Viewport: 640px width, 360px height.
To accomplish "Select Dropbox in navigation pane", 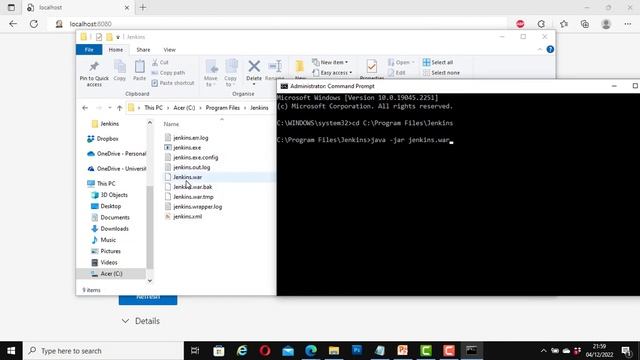I will 107,139.
